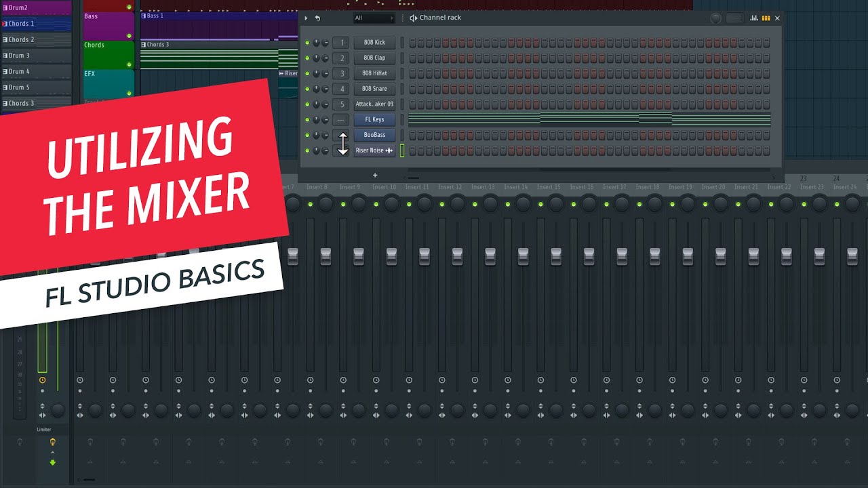Click Master strip left-right swap arrows
The width and height of the screenshot is (868, 488).
click(x=43, y=415)
